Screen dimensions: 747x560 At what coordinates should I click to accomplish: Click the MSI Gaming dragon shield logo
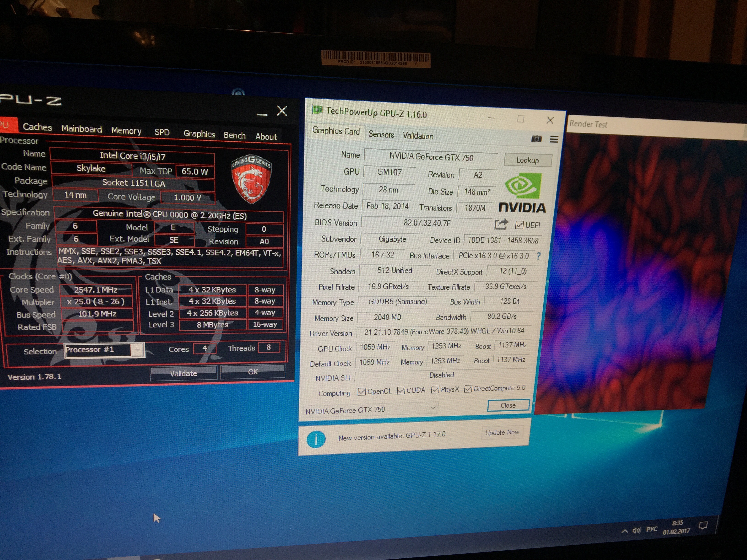pyautogui.click(x=251, y=179)
